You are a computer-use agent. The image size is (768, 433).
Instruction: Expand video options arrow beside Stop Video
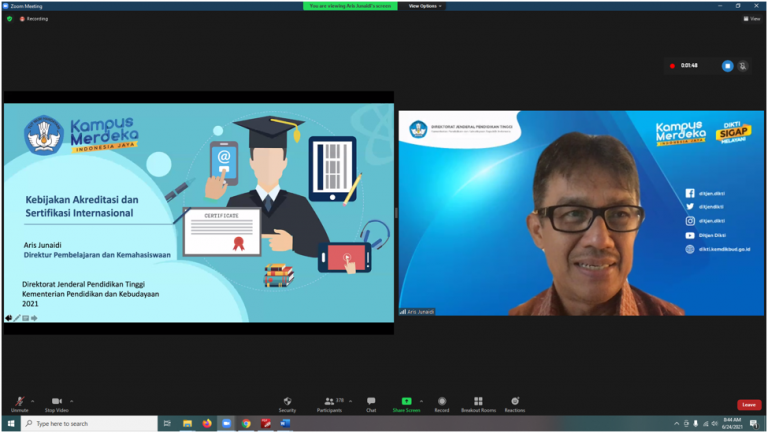pyautogui.click(x=72, y=399)
